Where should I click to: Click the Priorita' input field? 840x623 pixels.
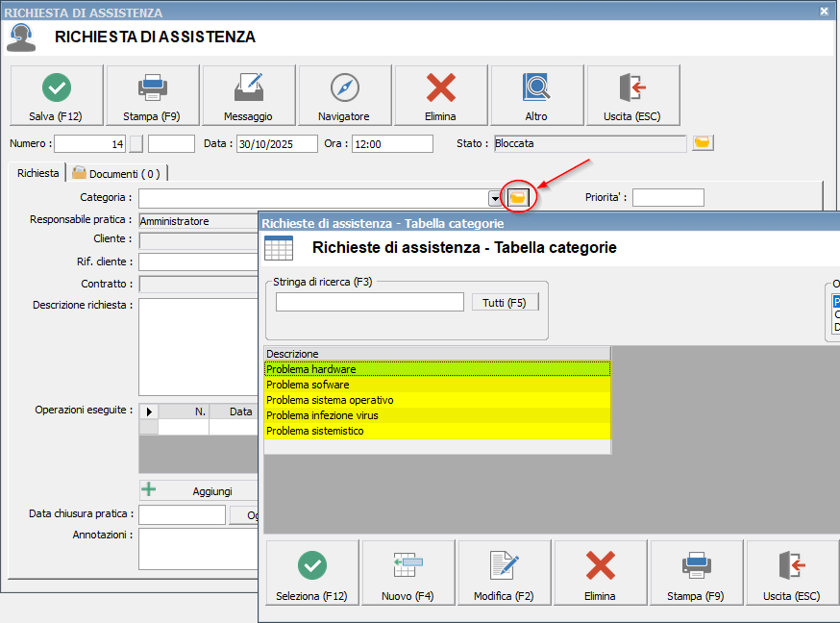click(667, 198)
